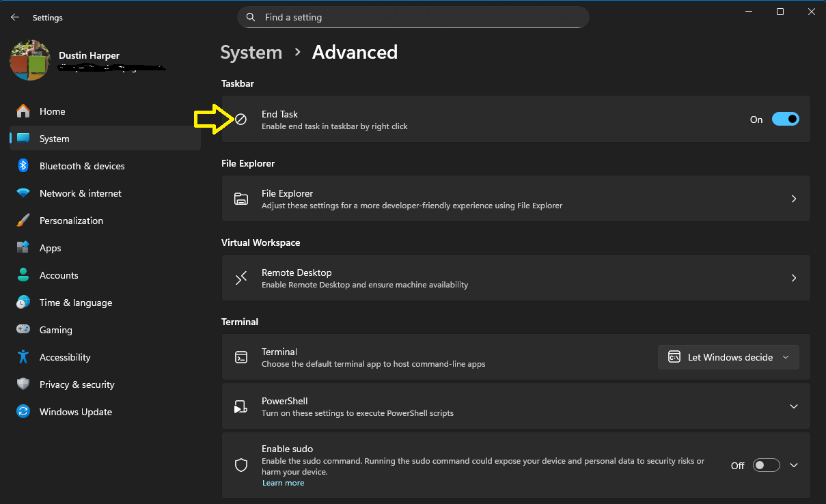The image size is (826, 504).
Task: Open File Explorer developer settings
Action: pos(515,199)
